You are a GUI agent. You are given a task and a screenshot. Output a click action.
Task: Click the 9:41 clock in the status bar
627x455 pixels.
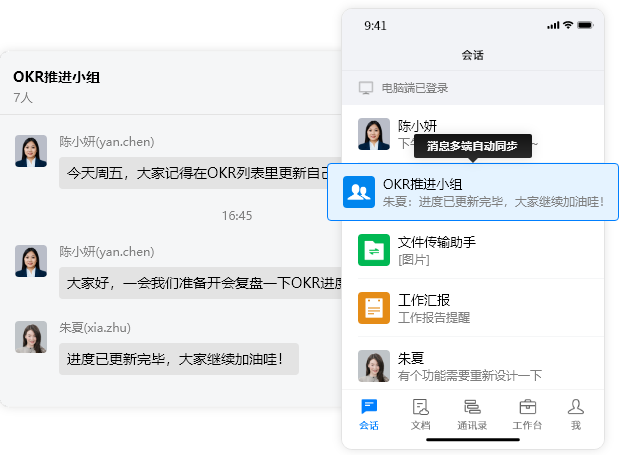tap(375, 26)
